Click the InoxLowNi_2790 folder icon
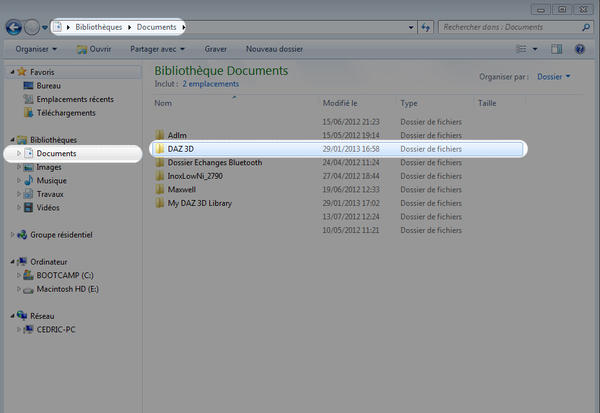 click(160, 176)
